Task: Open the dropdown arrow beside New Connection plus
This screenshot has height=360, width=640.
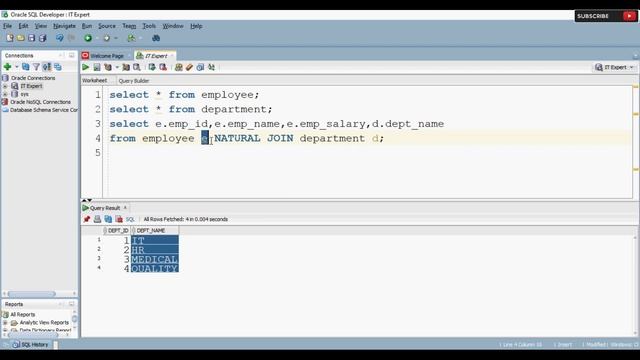Action: [16, 67]
